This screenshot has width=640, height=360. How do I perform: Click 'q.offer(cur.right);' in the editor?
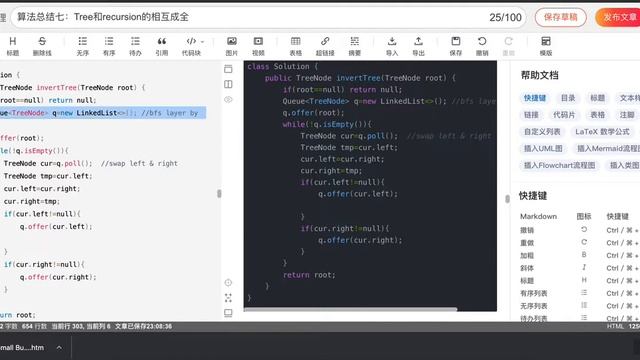[x=58, y=277]
